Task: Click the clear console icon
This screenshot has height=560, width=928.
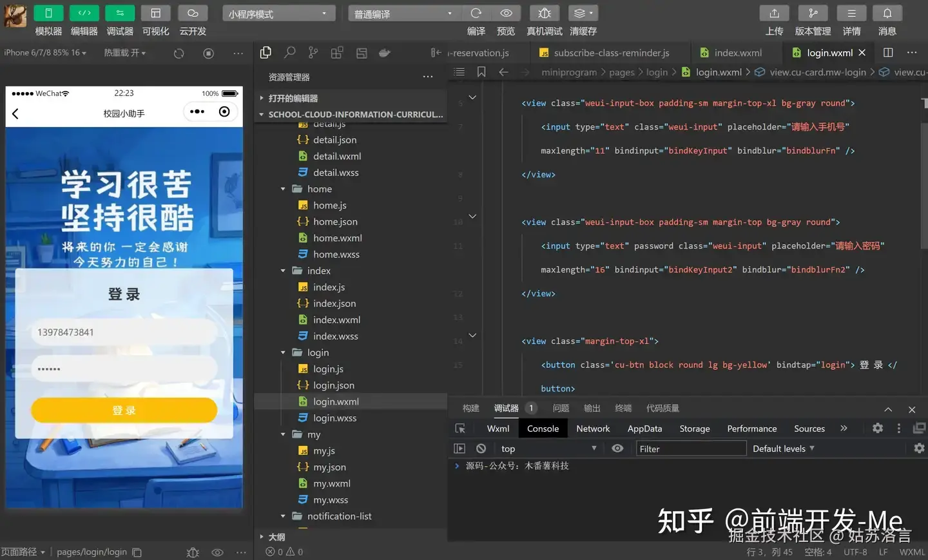Action: (x=481, y=449)
